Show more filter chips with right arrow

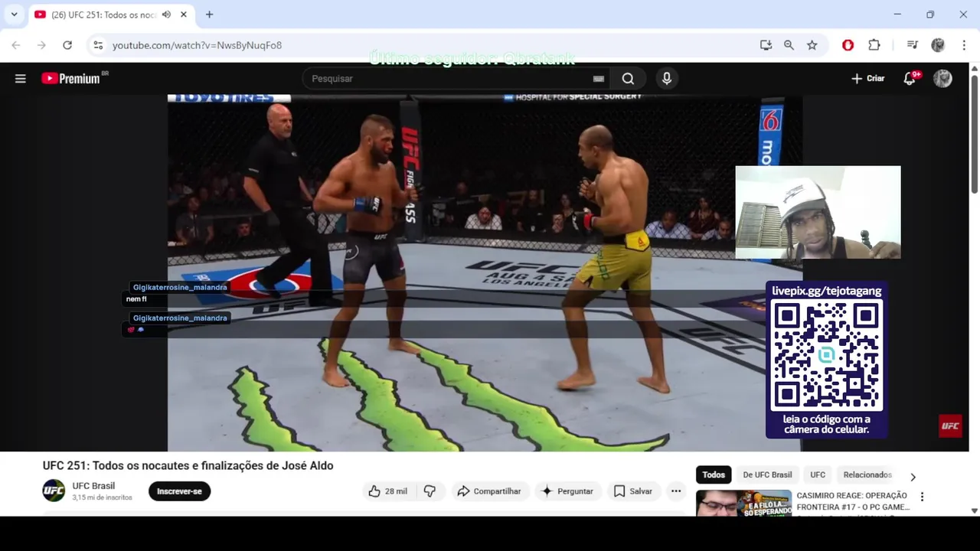click(x=913, y=477)
